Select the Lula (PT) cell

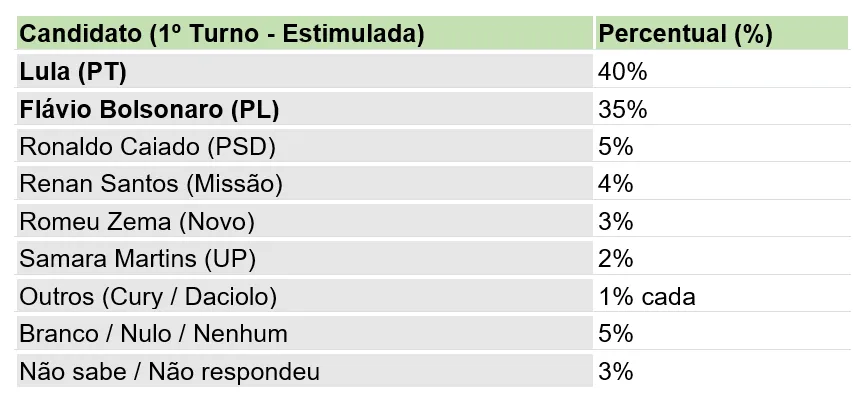305,71
